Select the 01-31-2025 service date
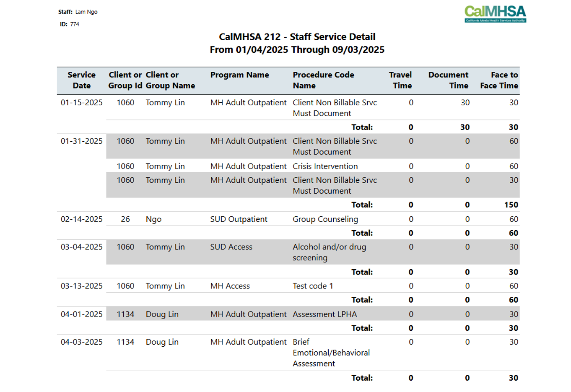The width and height of the screenshot is (571, 392). 82,141
